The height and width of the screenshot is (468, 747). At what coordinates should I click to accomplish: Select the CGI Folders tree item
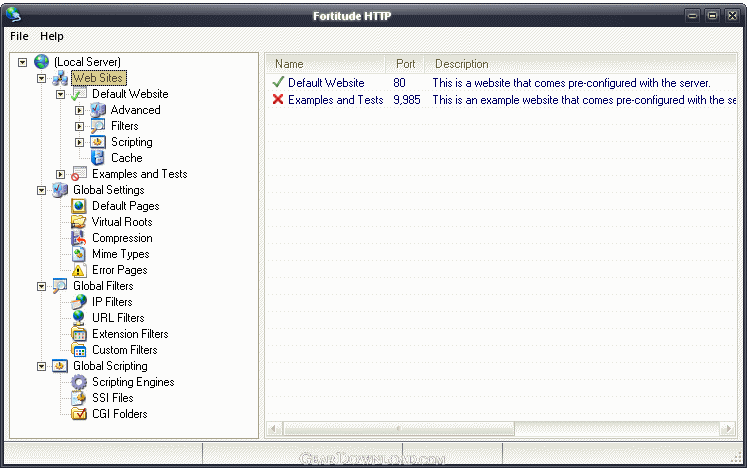point(120,414)
